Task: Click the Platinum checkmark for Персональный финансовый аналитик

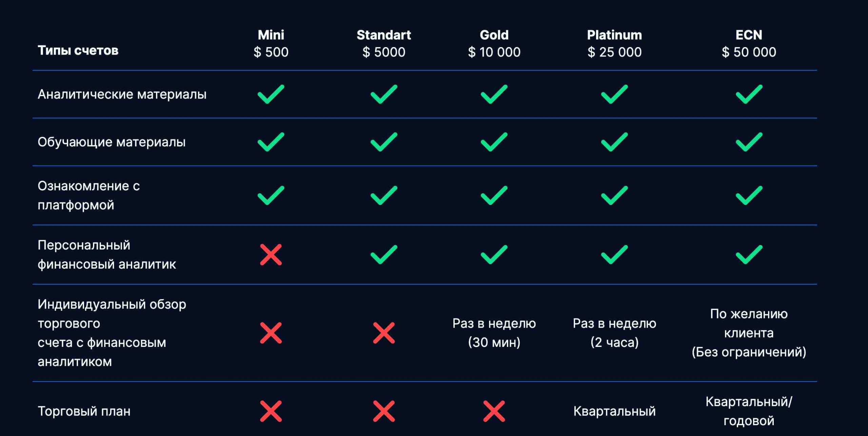Action: coord(614,254)
